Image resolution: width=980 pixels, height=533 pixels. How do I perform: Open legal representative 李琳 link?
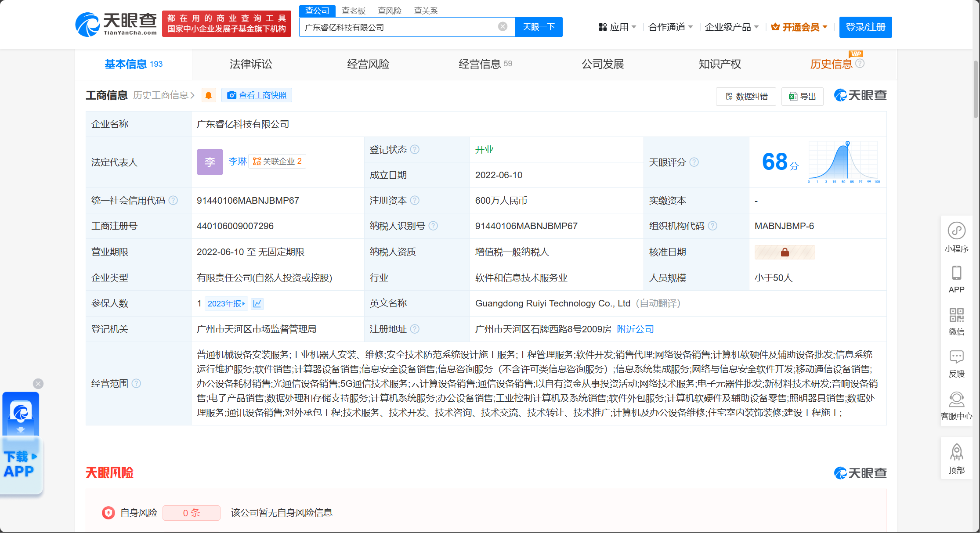(238, 162)
